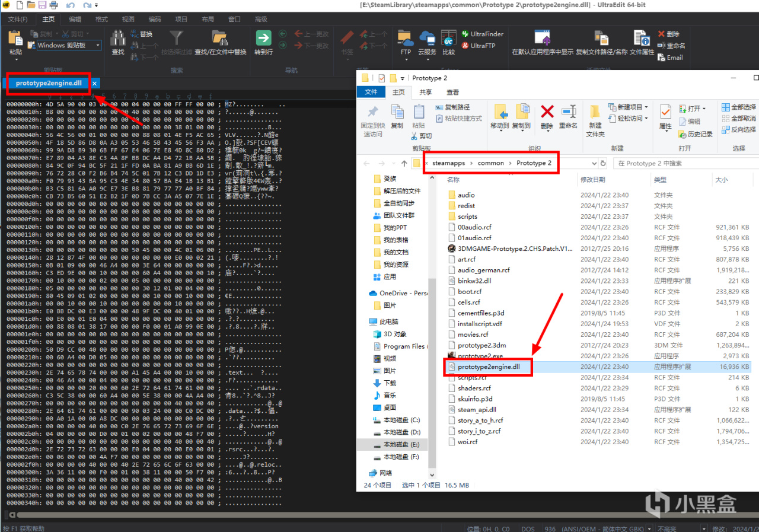Open the 文件(F) menu in UltraEdit
Screen dimensions: 759x532
pos(18,19)
